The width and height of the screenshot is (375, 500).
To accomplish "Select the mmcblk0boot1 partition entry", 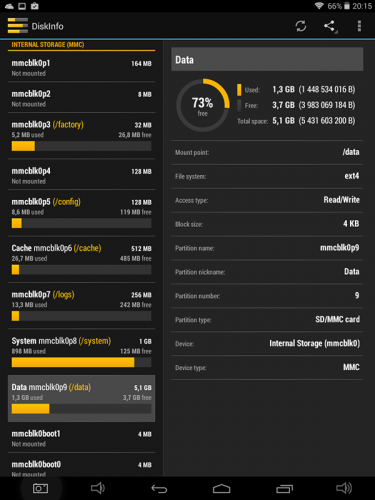I will click(81, 438).
